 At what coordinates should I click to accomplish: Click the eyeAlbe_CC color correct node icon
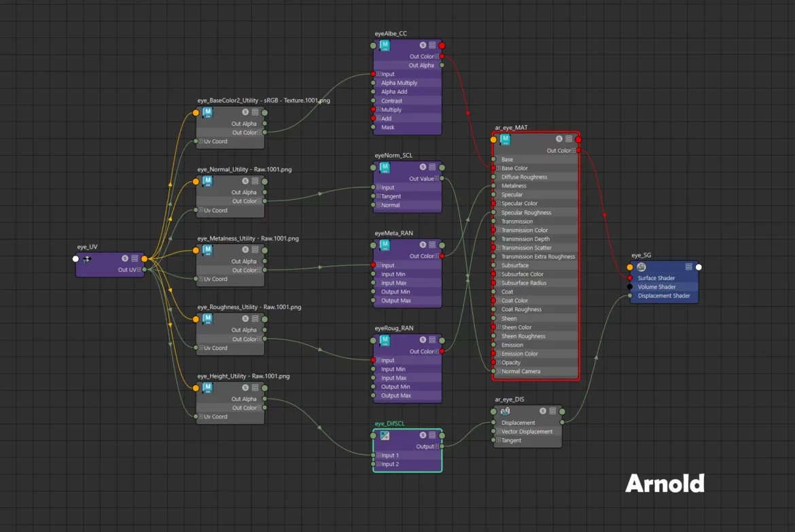click(x=385, y=46)
